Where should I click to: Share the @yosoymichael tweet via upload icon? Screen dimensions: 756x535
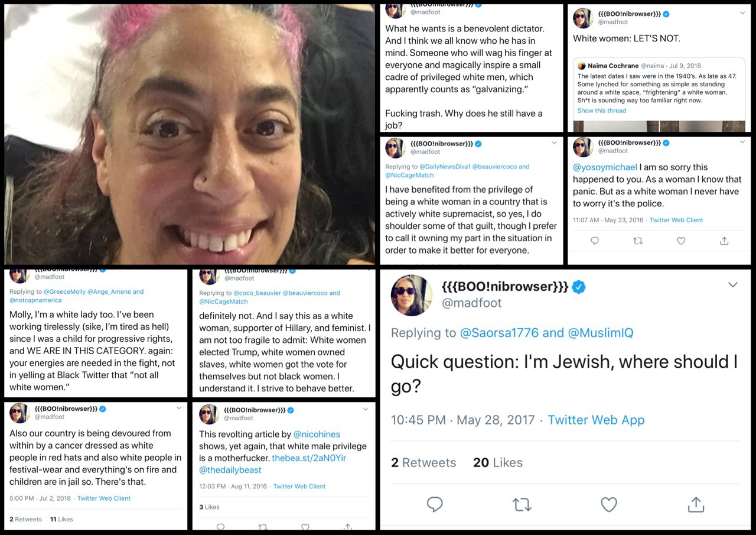click(x=724, y=241)
